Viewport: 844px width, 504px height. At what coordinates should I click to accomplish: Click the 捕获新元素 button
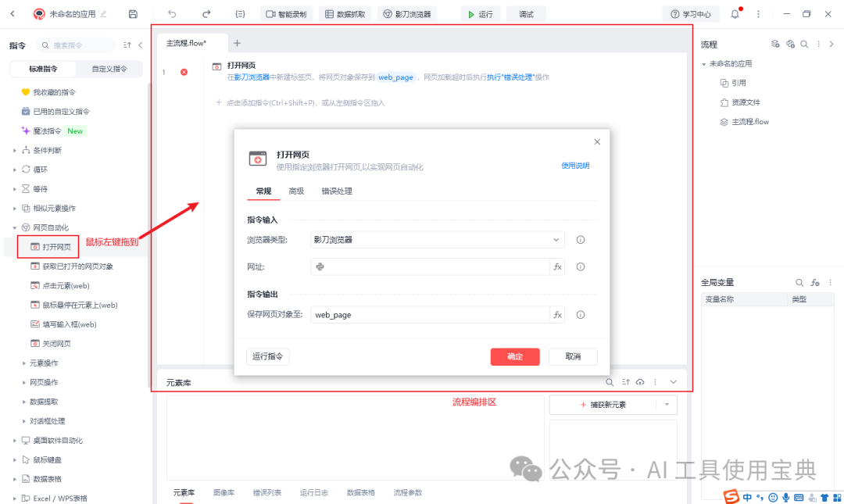[x=603, y=405]
